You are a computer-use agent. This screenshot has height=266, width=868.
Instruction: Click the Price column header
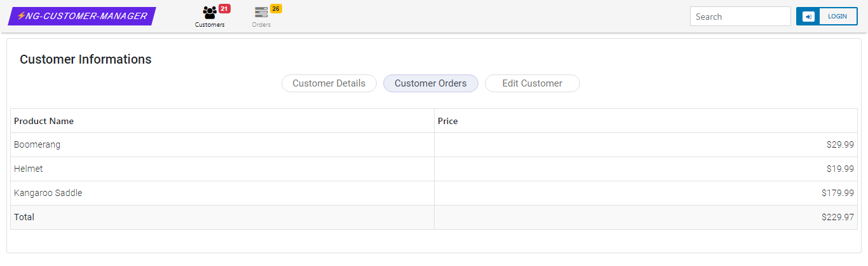tap(646, 121)
